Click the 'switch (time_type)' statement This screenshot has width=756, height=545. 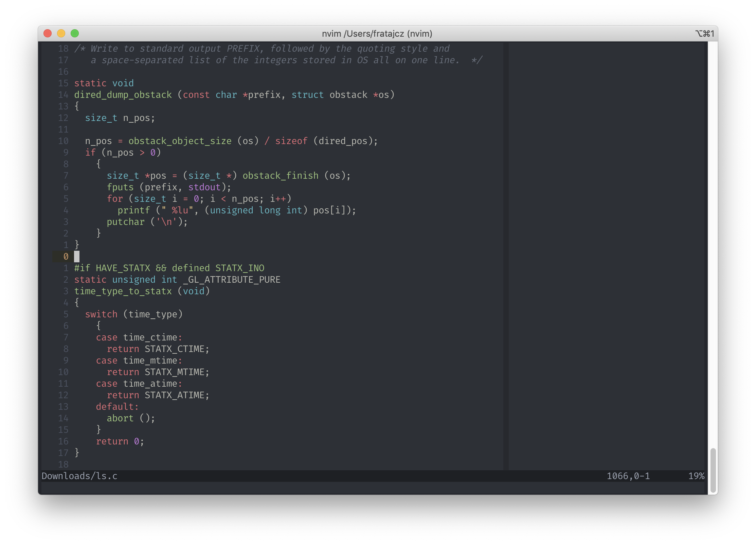134,314
